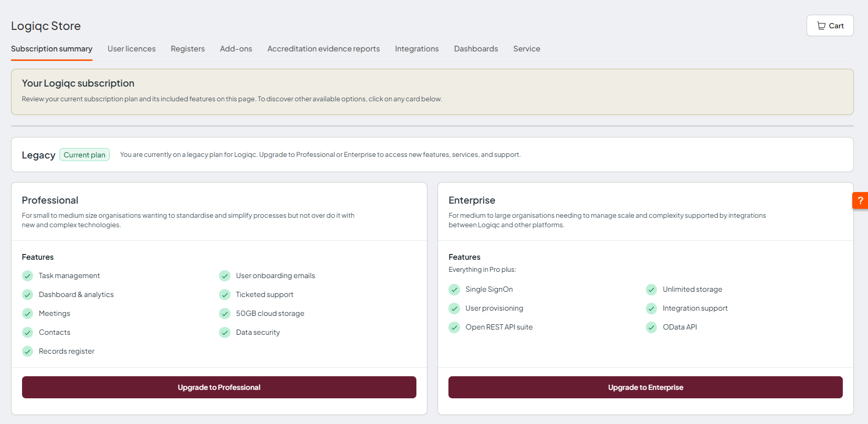The image size is (868, 424).
Task: Click the Unlimited storage checkmark icon
Action: click(651, 290)
